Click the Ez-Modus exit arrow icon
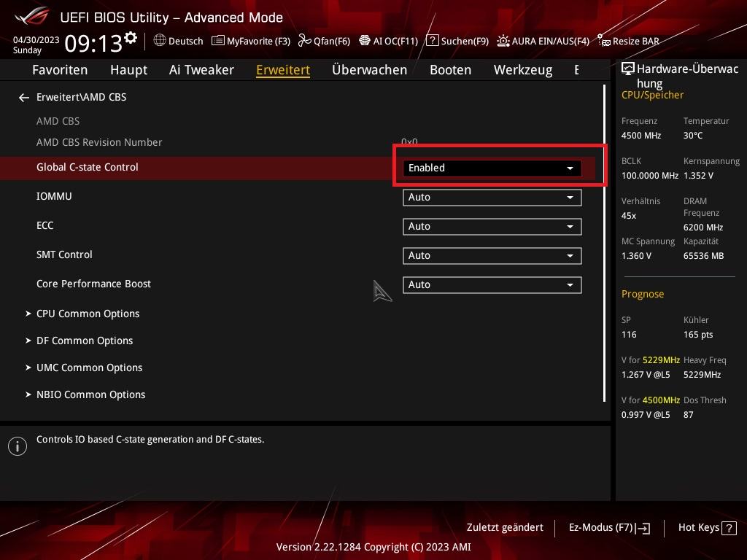 click(643, 528)
